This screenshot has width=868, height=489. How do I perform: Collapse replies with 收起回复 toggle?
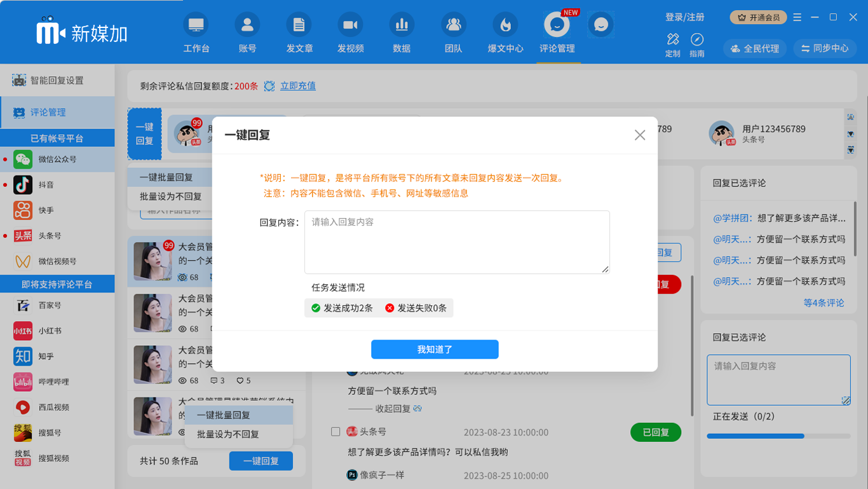[384, 408]
